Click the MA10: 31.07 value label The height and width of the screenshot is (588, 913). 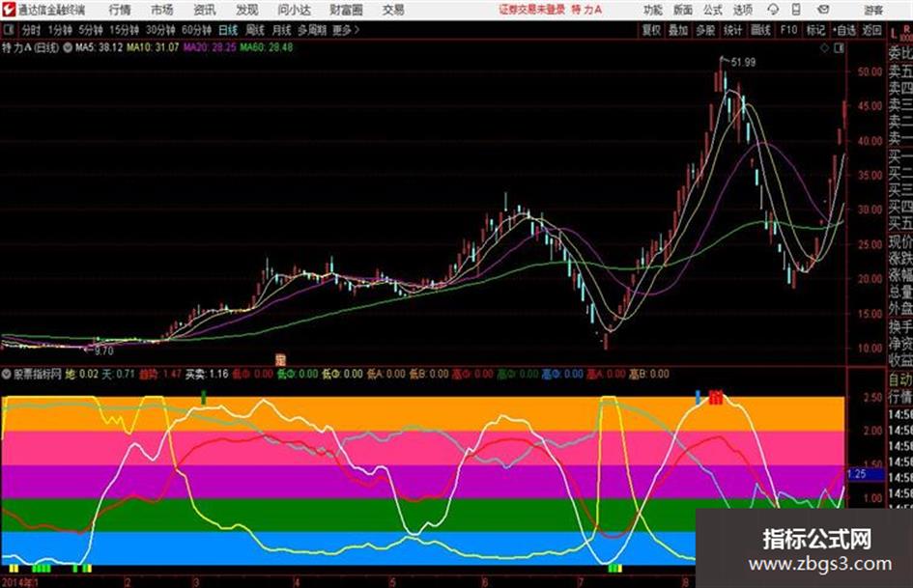pos(154,47)
